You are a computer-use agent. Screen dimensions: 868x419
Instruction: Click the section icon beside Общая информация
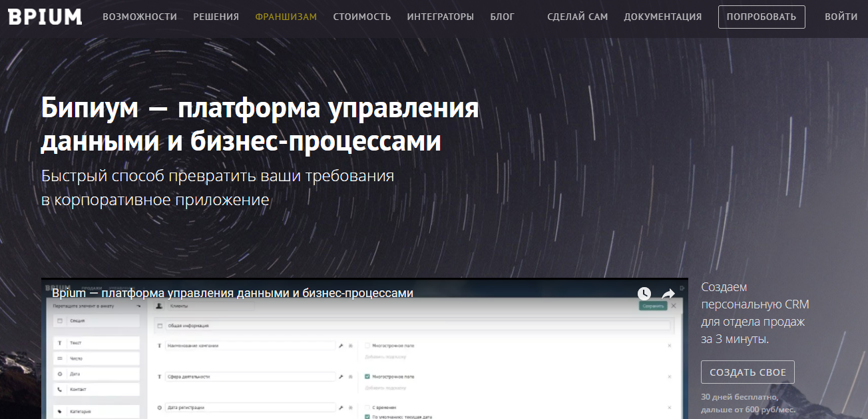pyautogui.click(x=159, y=326)
